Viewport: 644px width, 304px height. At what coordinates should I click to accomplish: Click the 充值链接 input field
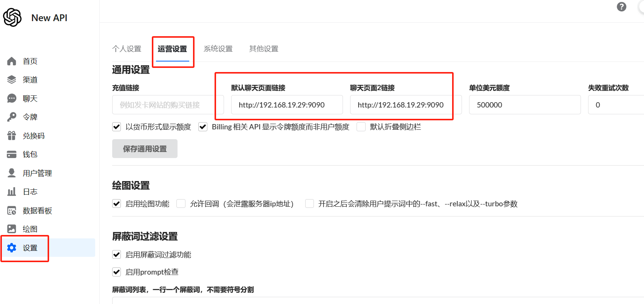[168, 105]
